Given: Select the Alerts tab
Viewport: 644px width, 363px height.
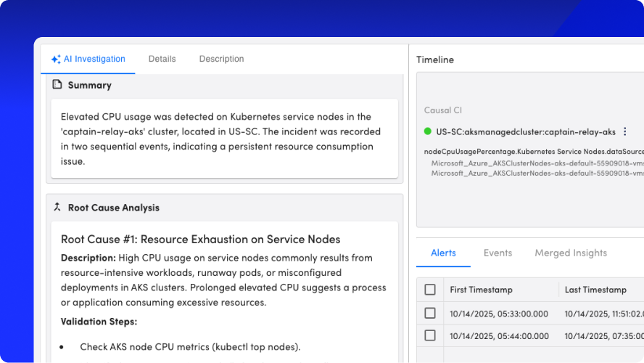Looking at the screenshot, I should (x=443, y=253).
